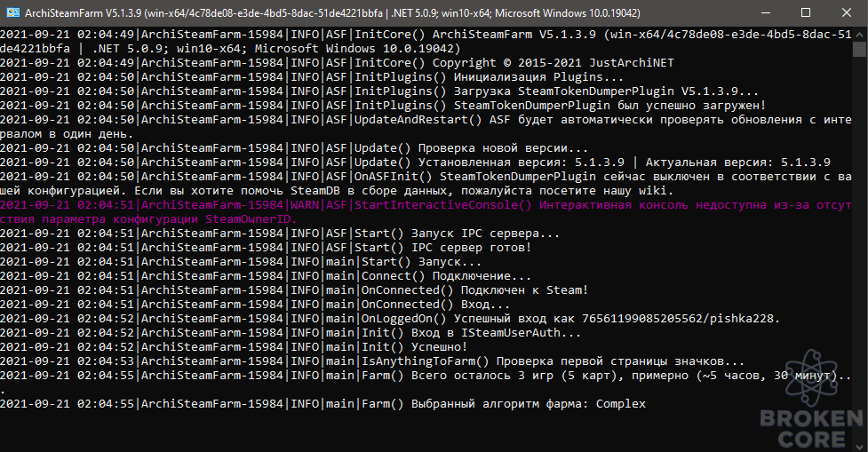The width and height of the screenshot is (868, 452).
Task: Click the 'Вход в ISteamUserAuth...' log line
Action: tap(291, 333)
